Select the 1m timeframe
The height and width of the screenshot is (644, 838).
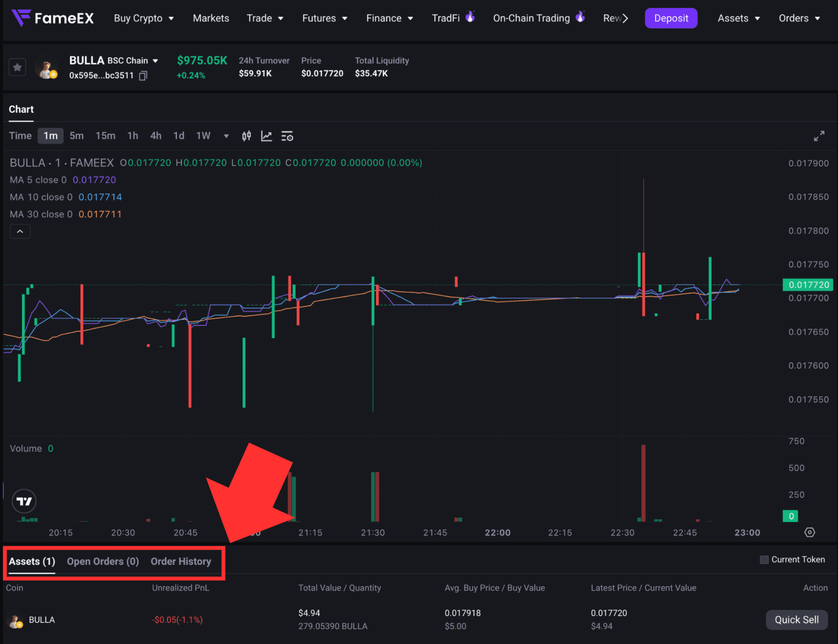(x=51, y=136)
